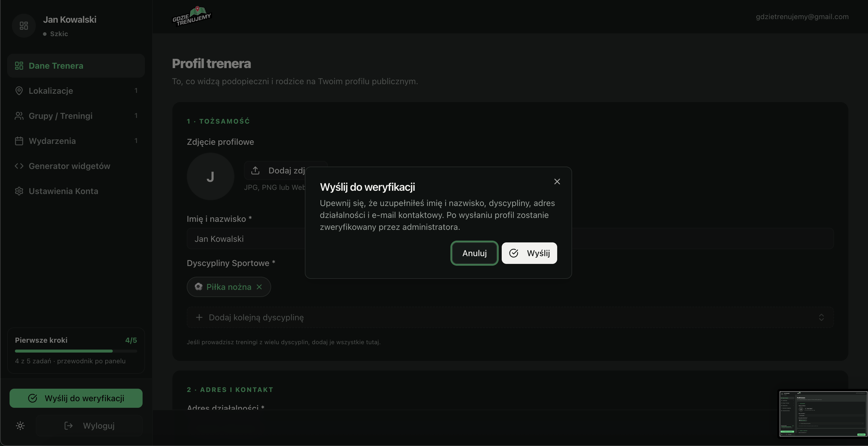Open Grupy / Treningi menu item
The image size is (868, 446).
pyautogui.click(x=76, y=116)
